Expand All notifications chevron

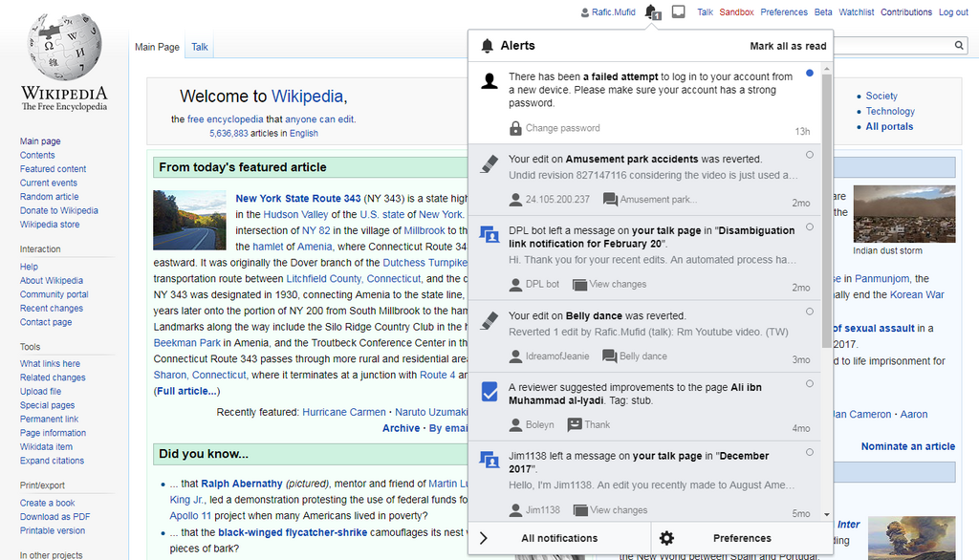click(483, 538)
